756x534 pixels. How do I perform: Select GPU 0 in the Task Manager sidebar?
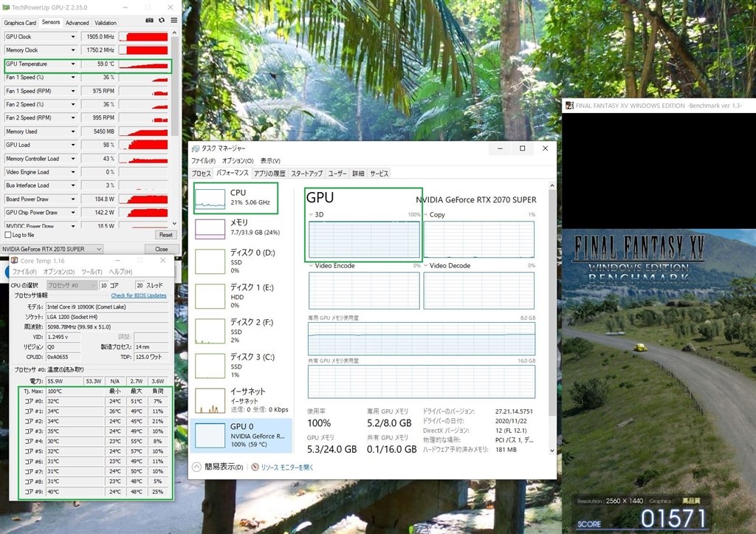[241, 435]
